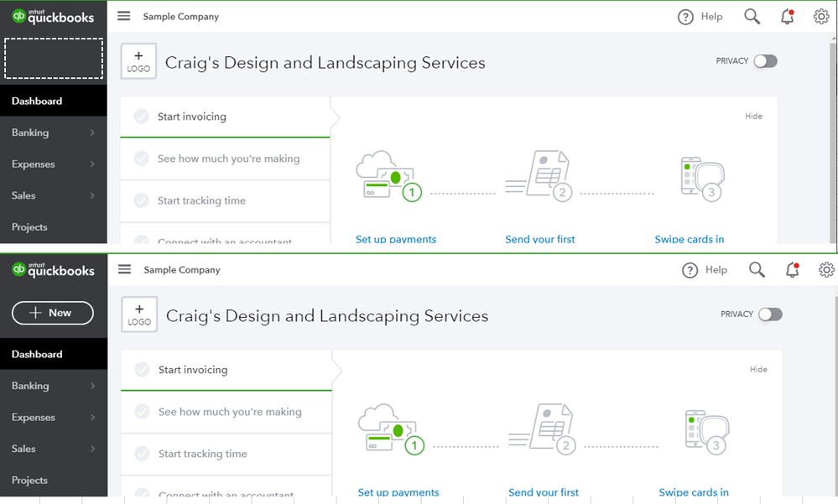The width and height of the screenshot is (838, 504).
Task: Expand Banking submenu arrow in top screenshot
Action: pyautogui.click(x=92, y=132)
